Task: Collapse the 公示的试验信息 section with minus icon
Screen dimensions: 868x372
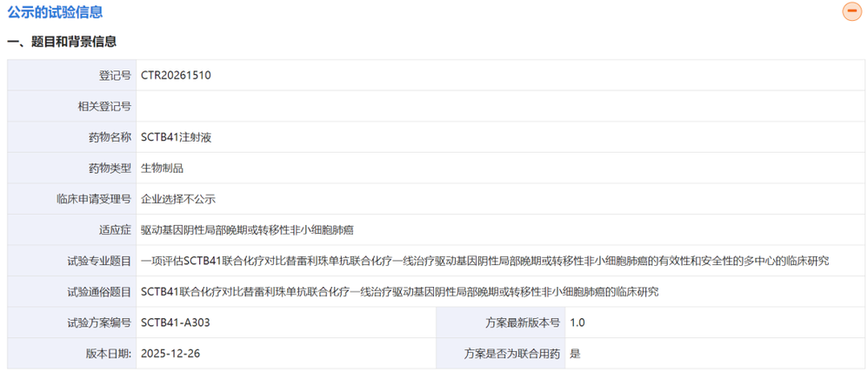Action: (852, 11)
